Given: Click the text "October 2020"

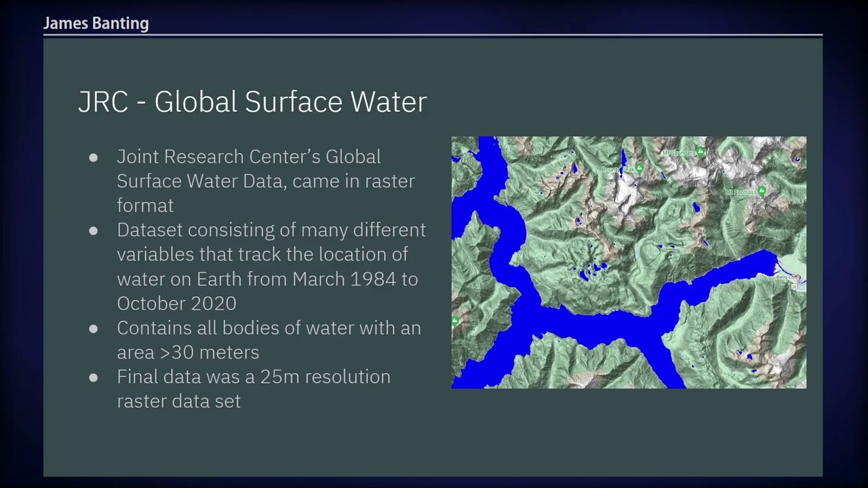Looking at the screenshot, I should [176, 303].
